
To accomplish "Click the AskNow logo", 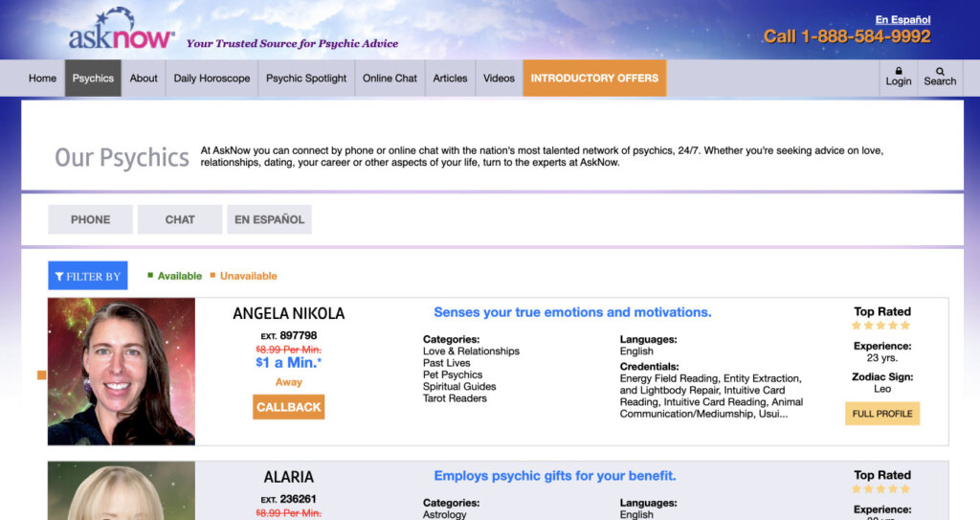I will (122, 30).
